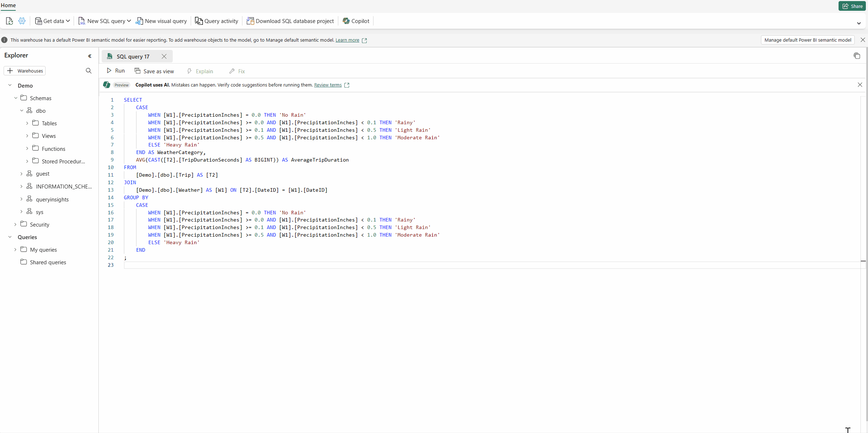868x433 pixels.
Task: Click the WeatherCategory alias on line 8
Action: click(x=180, y=152)
